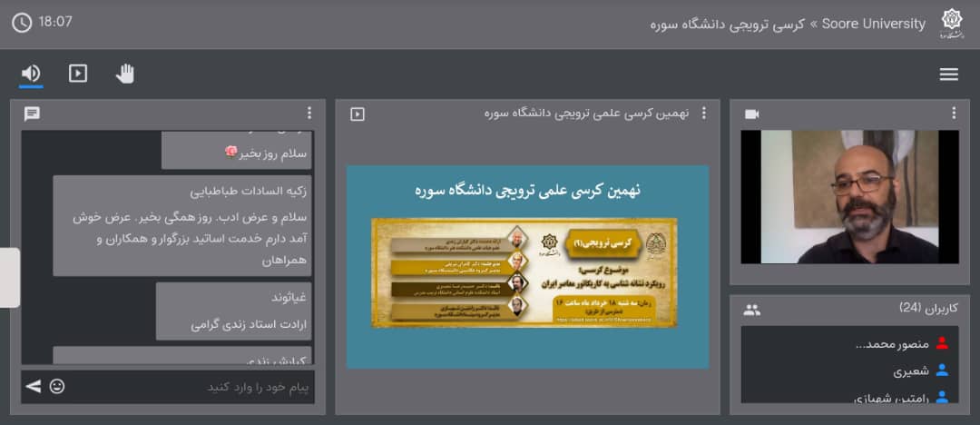Click the clock icon beside 18:07

pyautogui.click(x=22, y=24)
